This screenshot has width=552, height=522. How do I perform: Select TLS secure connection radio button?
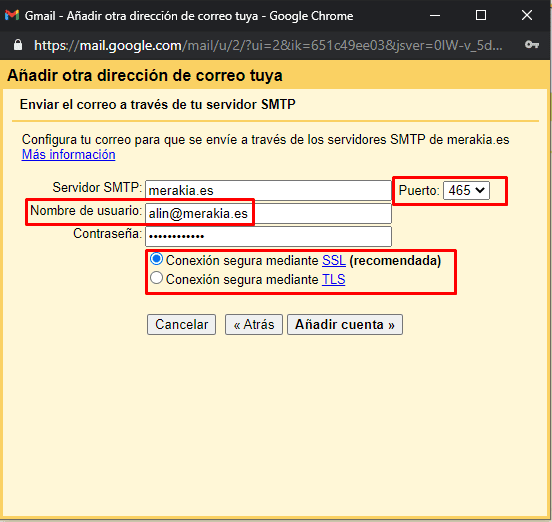156,278
